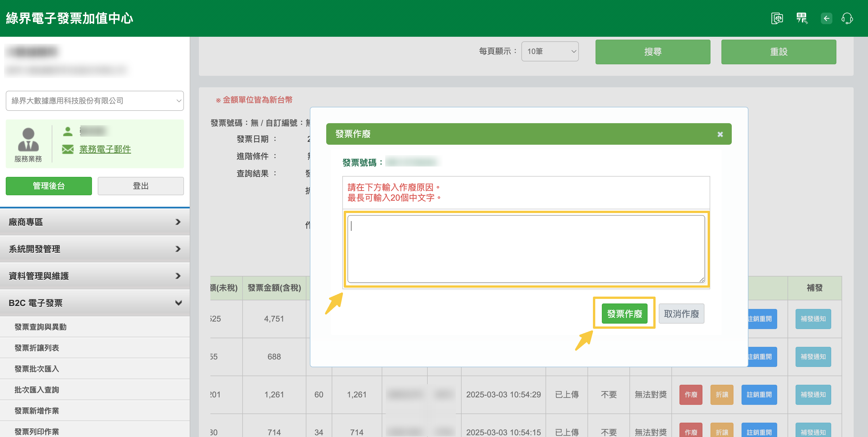Click inside the void reason text area

tap(526, 249)
